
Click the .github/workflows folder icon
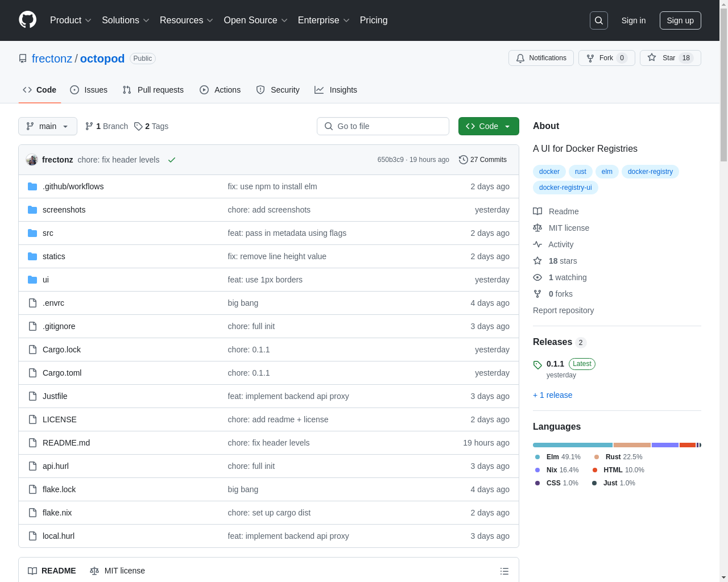pyautogui.click(x=32, y=186)
